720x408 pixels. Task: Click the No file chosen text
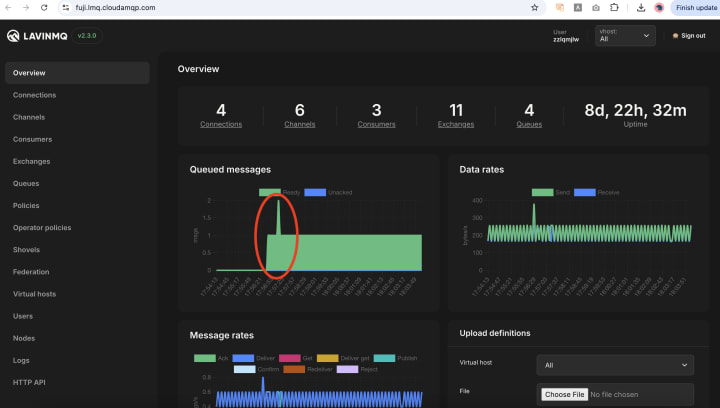tap(614, 394)
